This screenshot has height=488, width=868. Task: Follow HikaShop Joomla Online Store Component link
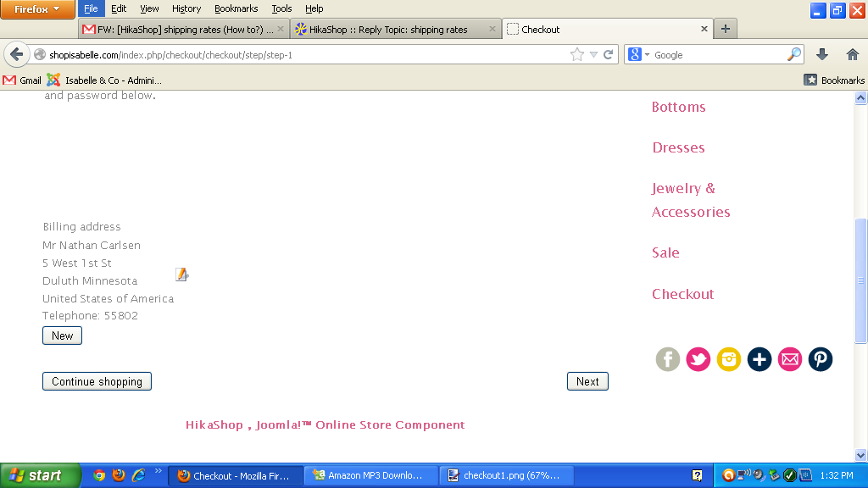[x=325, y=425]
